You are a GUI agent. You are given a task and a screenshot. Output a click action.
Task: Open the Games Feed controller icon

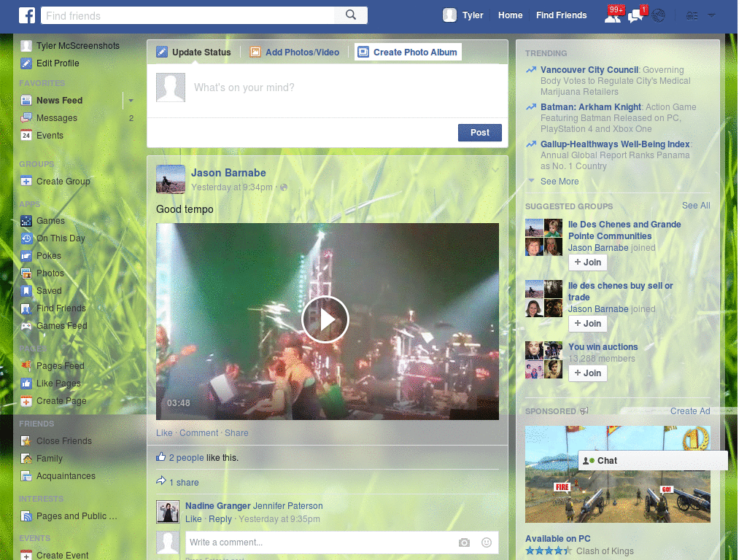(26, 326)
